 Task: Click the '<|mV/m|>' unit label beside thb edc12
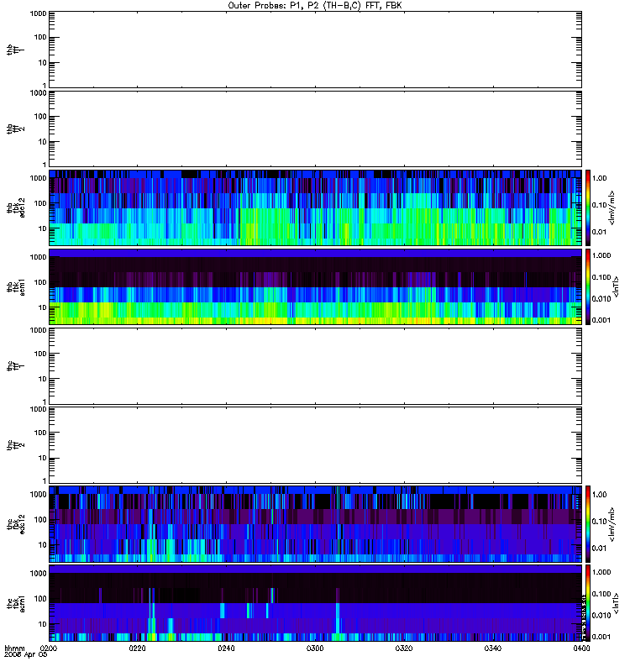(612, 207)
